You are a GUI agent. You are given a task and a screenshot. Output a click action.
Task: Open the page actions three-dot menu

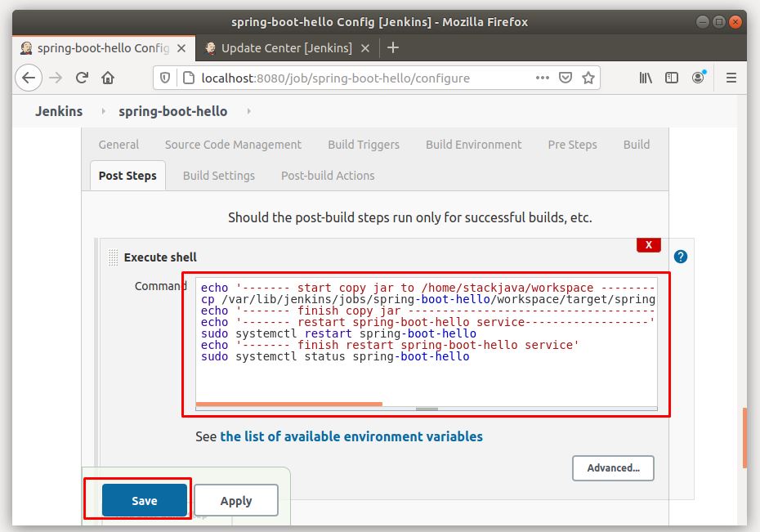click(542, 78)
